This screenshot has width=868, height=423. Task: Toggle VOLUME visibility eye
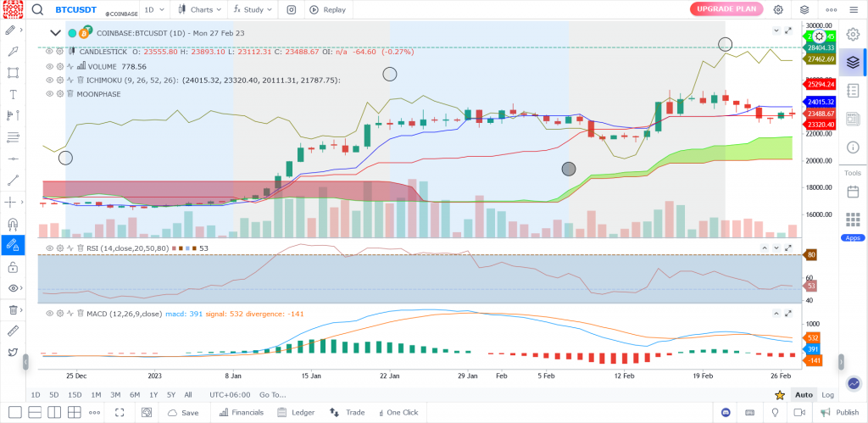pos(49,66)
